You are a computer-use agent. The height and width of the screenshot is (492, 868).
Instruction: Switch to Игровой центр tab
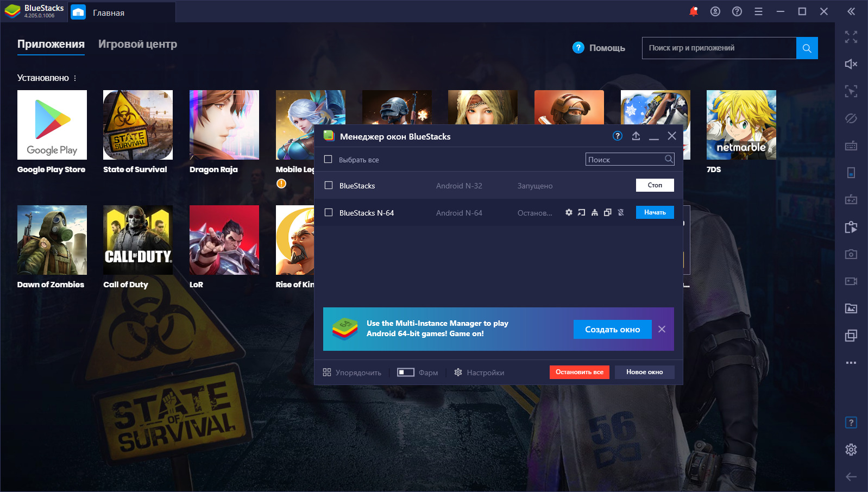coord(137,45)
